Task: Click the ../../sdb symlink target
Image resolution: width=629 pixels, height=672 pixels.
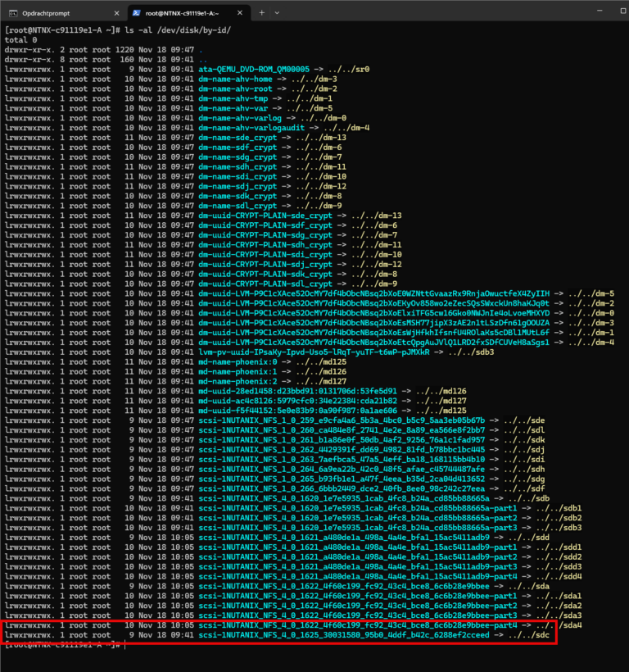Action: click(x=529, y=498)
